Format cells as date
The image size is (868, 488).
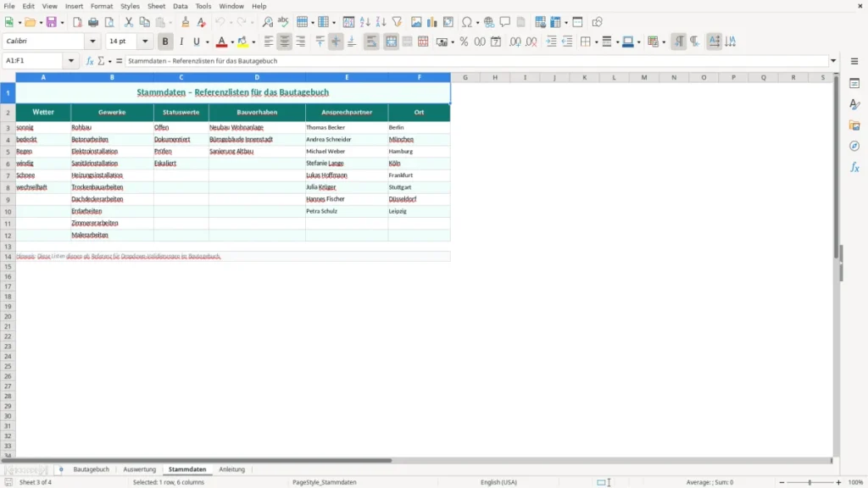click(x=496, y=42)
